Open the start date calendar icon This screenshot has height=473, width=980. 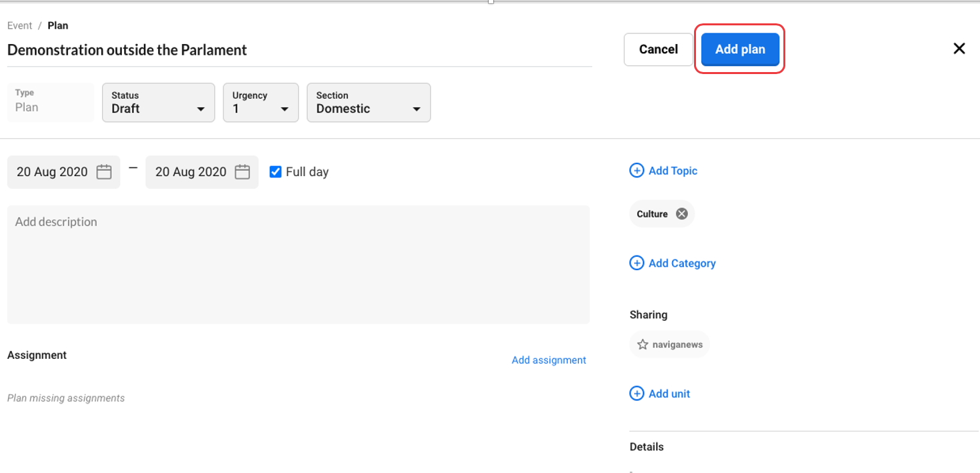(104, 172)
